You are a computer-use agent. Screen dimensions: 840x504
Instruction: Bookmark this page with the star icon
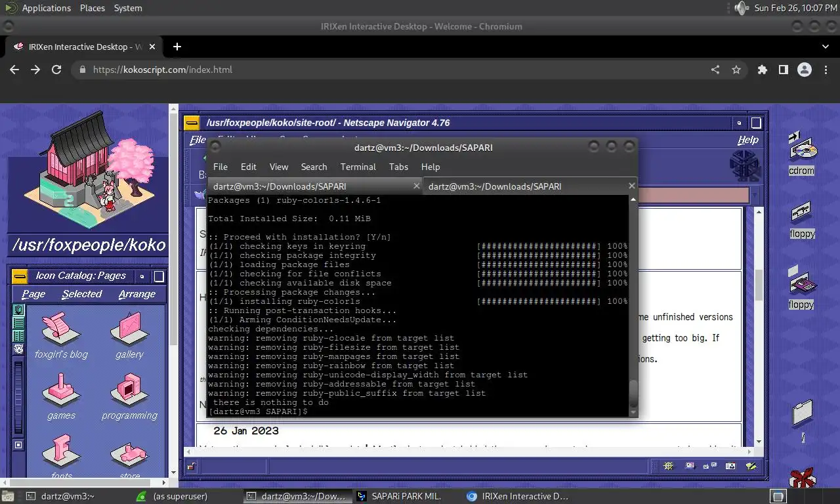click(x=736, y=70)
